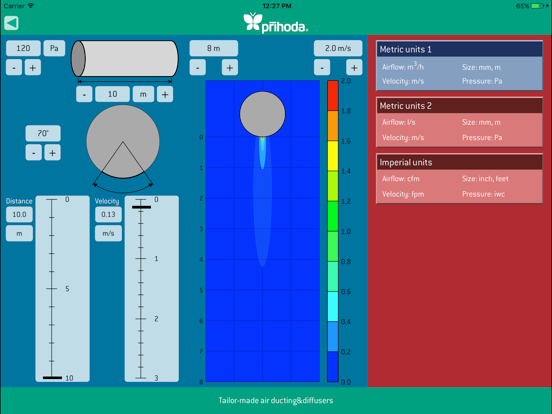
Task: Click the velocity slider marker near 0
Action: point(142,207)
